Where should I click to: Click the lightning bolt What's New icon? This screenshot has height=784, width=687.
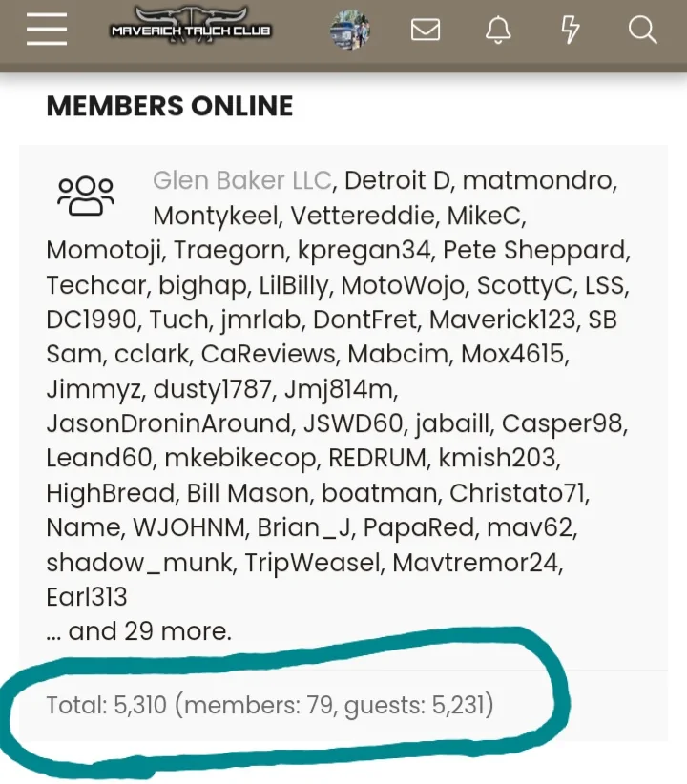pyautogui.click(x=571, y=31)
